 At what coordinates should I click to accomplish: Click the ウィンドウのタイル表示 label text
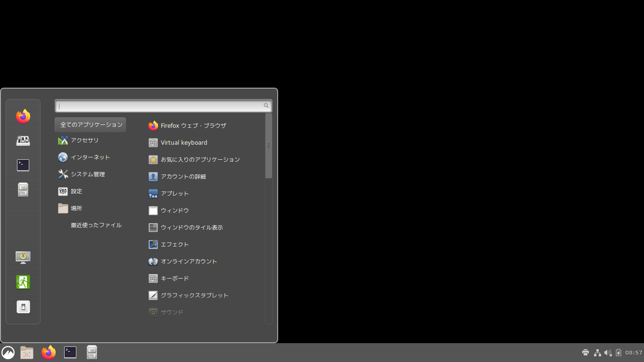point(192,228)
